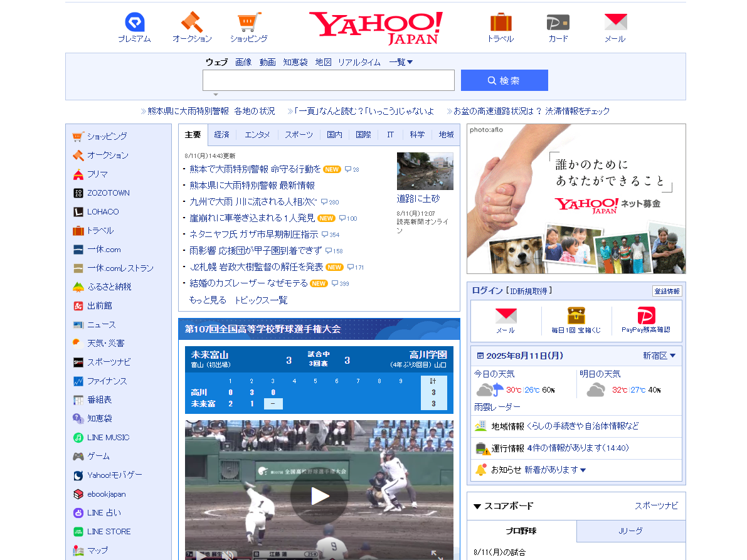The height and width of the screenshot is (560, 747).
Task: Click the 検索 search button
Action: [x=504, y=80]
